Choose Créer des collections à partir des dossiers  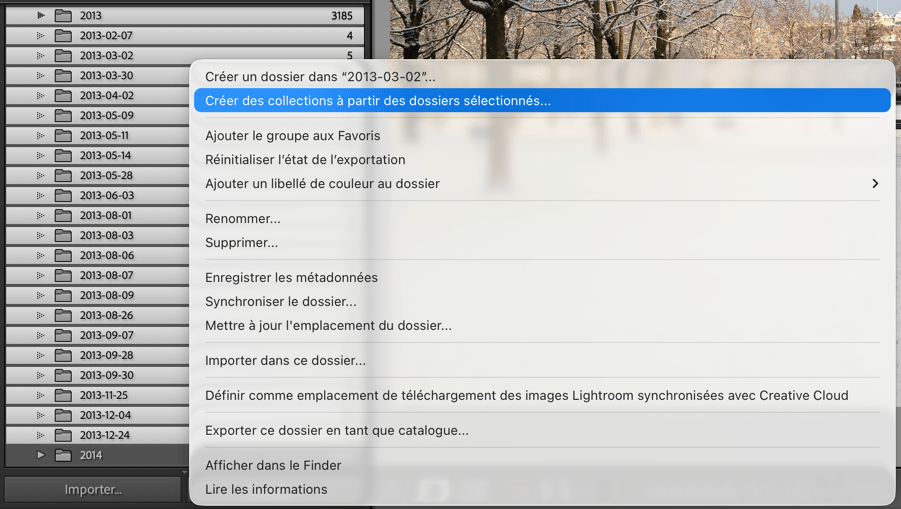click(x=378, y=101)
